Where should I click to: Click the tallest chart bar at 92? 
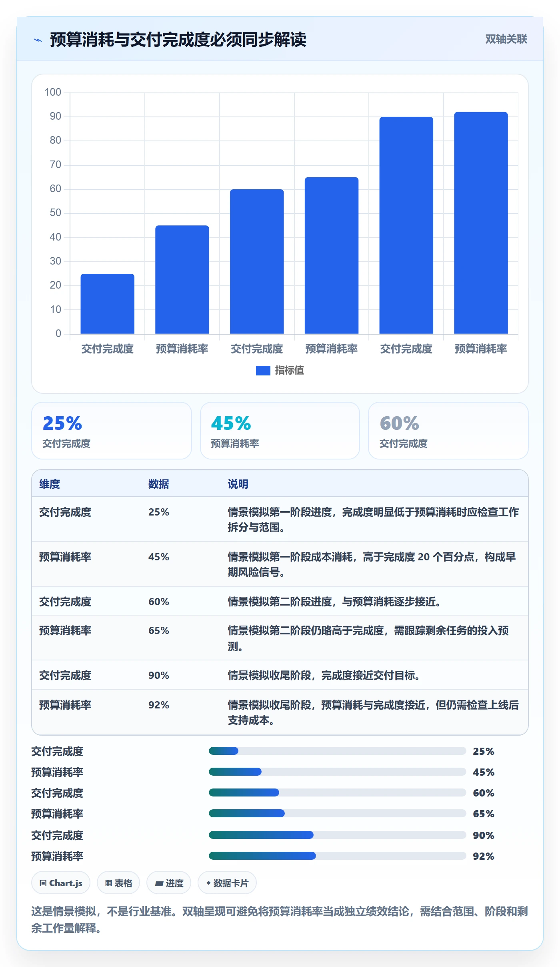click(481, 223)
